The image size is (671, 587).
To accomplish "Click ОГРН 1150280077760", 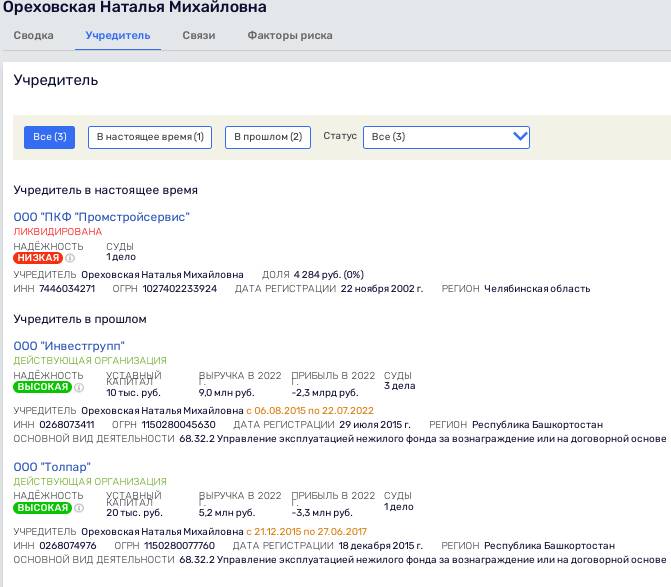I will 180,546.
